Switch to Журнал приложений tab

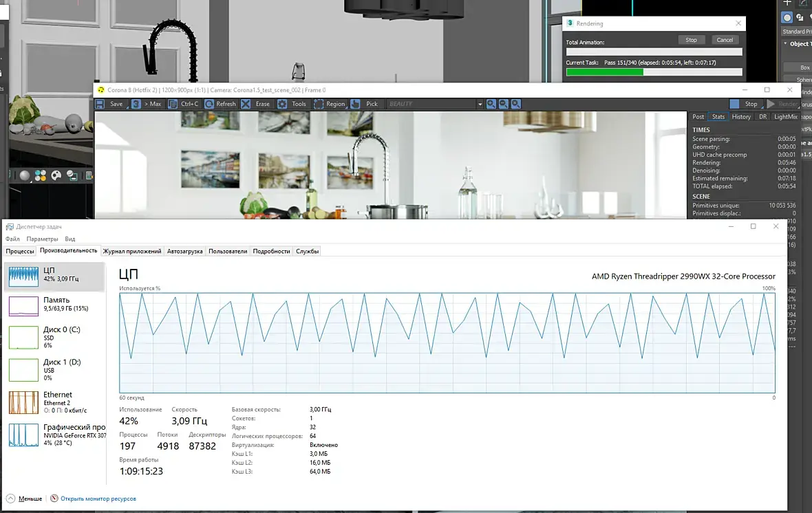click(132, 251)
